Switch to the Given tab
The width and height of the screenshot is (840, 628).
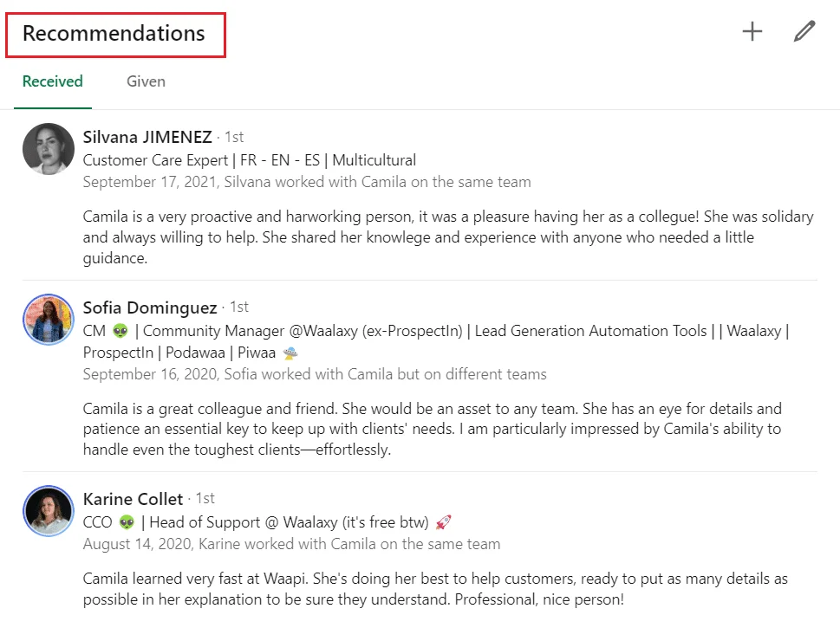pyautogui.click(x=146, y=81)
